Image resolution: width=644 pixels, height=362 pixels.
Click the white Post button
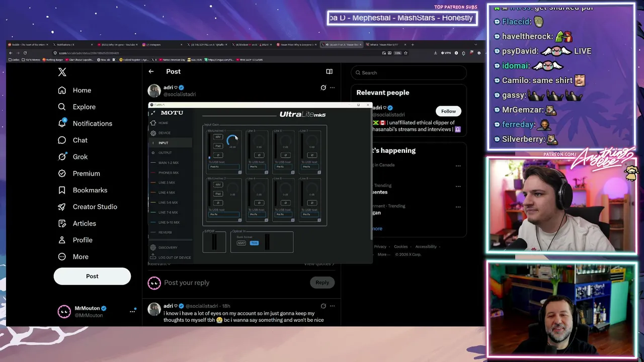click(x=92, y=276)
